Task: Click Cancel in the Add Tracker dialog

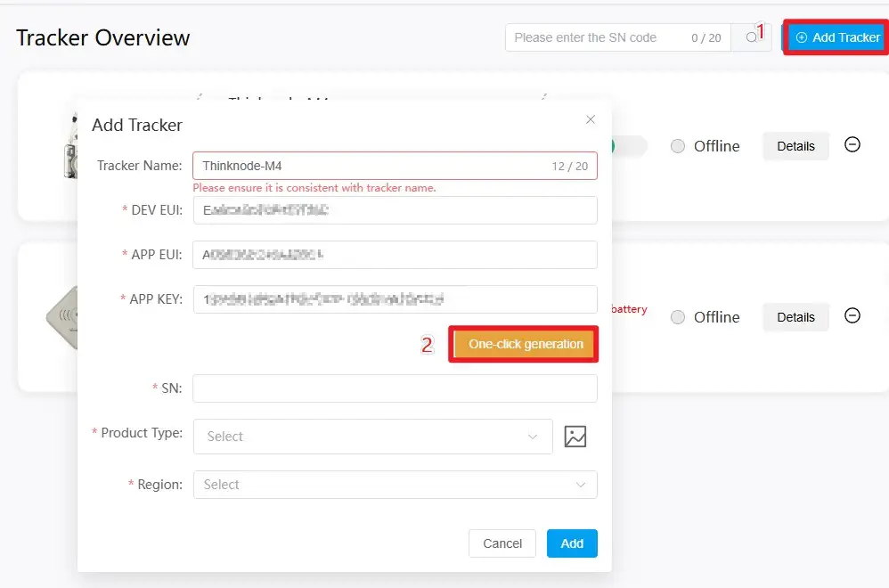Action: click(x=502, y=543)
